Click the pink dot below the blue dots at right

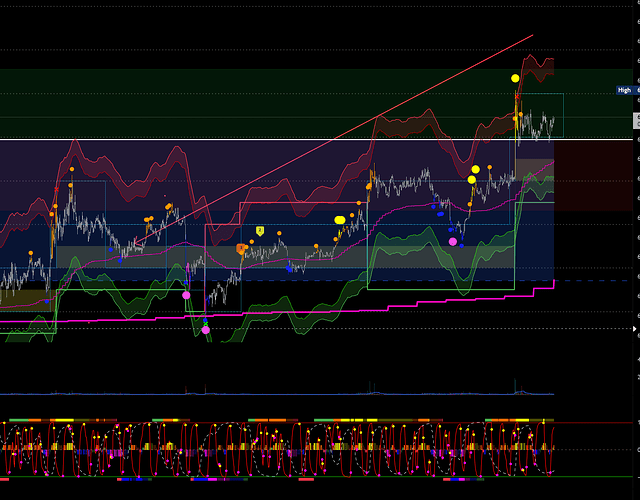453,241
